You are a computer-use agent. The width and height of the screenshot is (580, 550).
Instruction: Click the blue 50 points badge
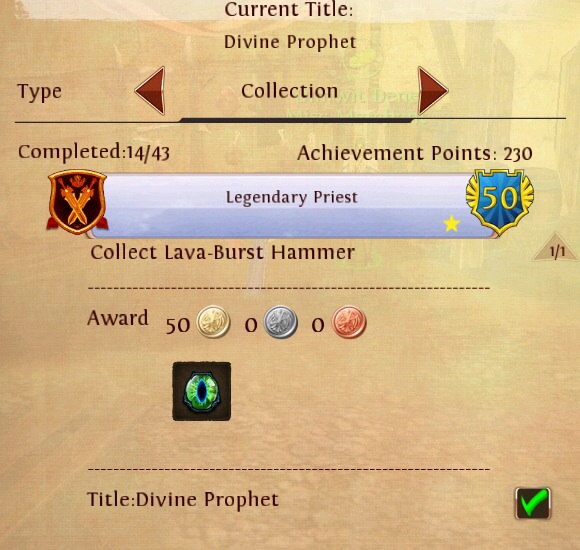point(500,202)
